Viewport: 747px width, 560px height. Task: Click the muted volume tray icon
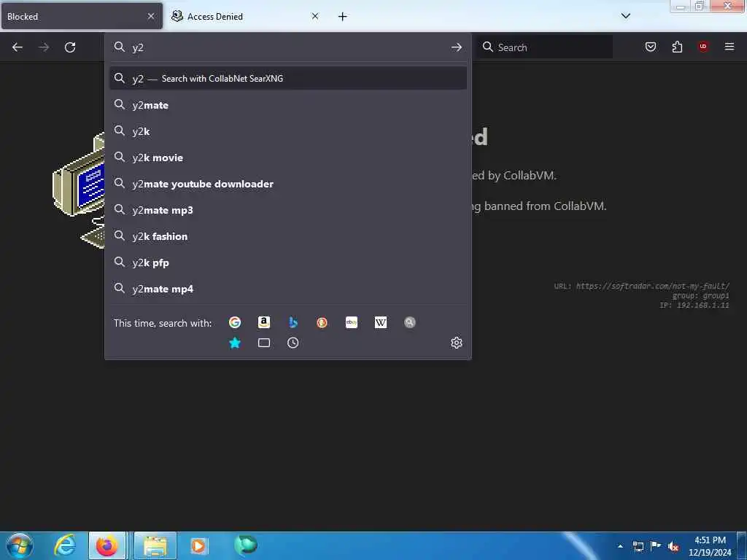(x=673, y=547)
